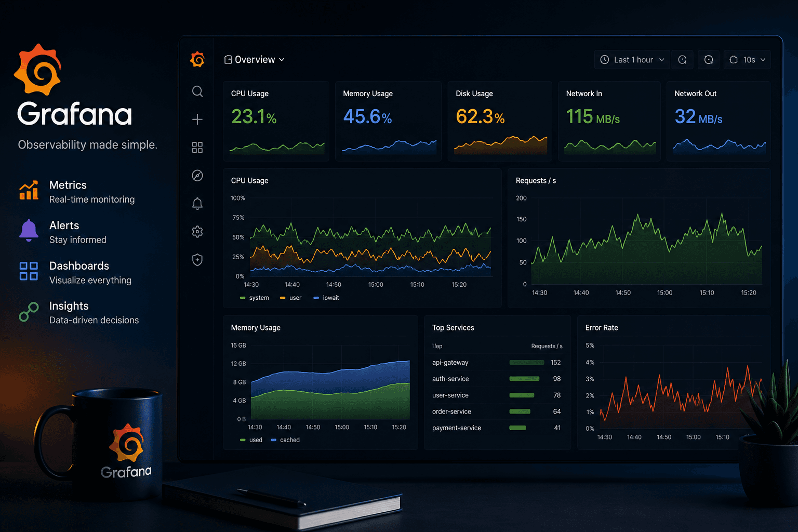
Task: Toggle iowait series in CPU Usage legend
Action: 326,298
